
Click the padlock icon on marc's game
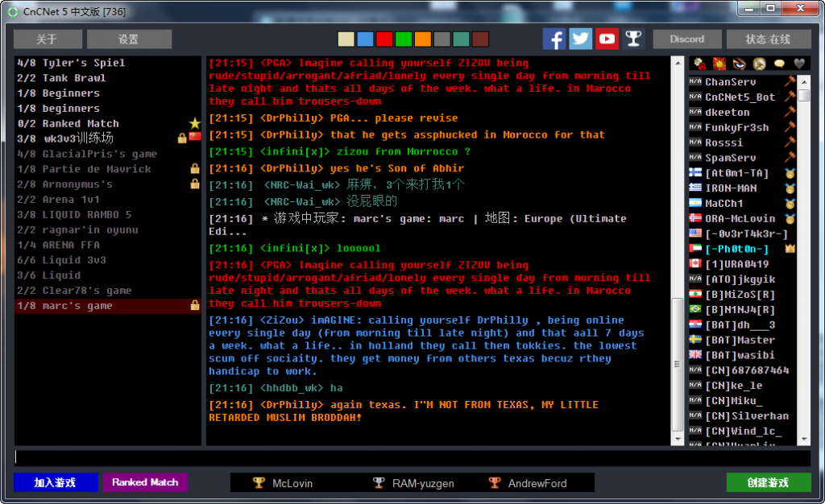(194, 306)
